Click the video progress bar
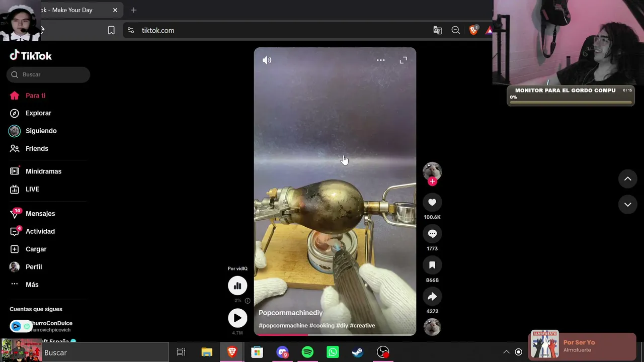The image size is (644, 362). point(335,334)
